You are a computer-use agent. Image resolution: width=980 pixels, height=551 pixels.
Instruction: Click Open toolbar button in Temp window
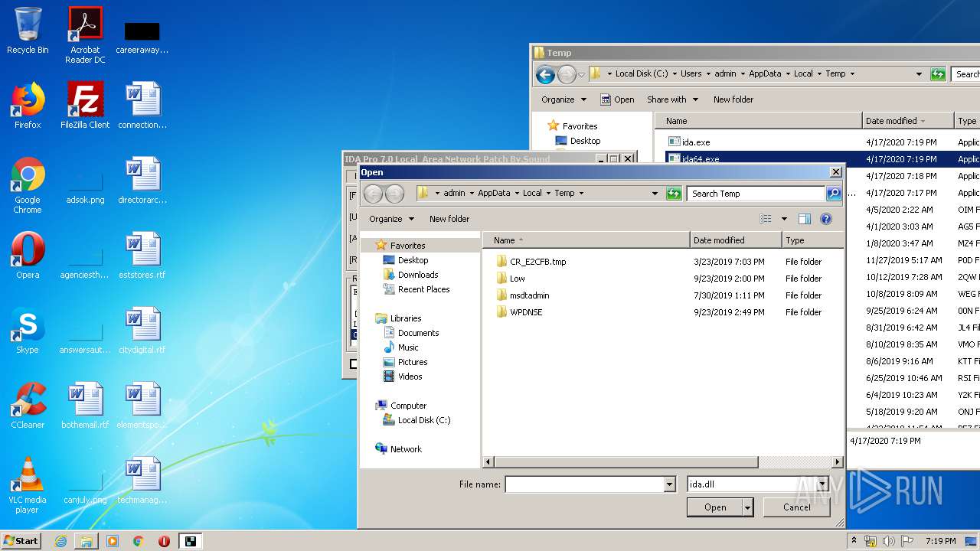coord(617,99)
